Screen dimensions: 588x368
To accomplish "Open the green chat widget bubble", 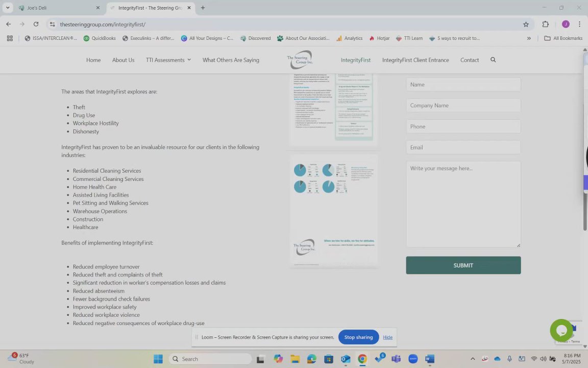I will [x=561, y=331].
